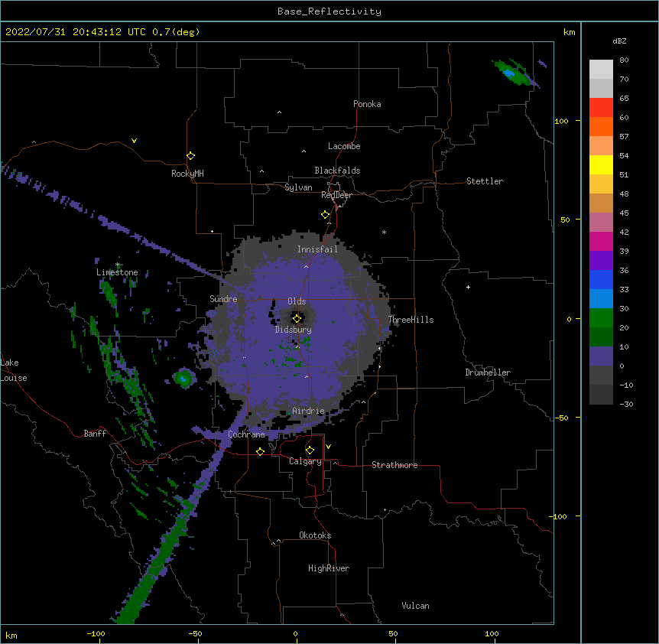The height and width of the screenshot is (644, 659).
Task: Click the Sundre map label
Action: 223,299
